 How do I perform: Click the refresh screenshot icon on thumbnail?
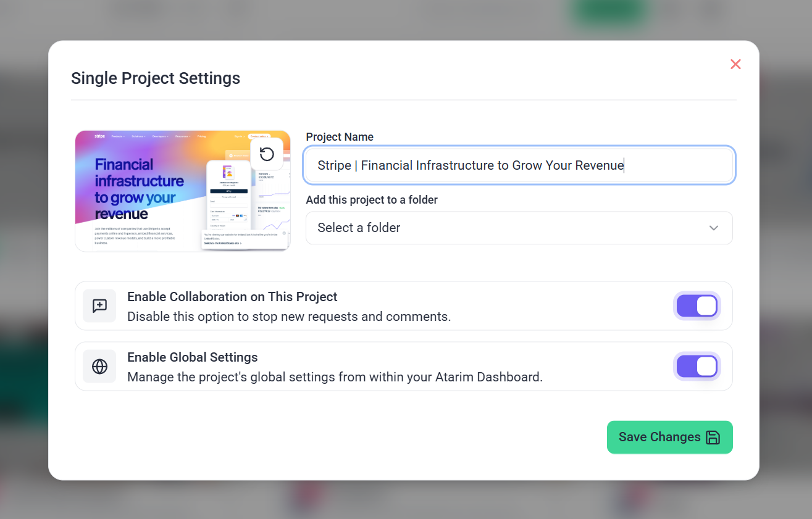pyautogui.click(x=267, y=154)
